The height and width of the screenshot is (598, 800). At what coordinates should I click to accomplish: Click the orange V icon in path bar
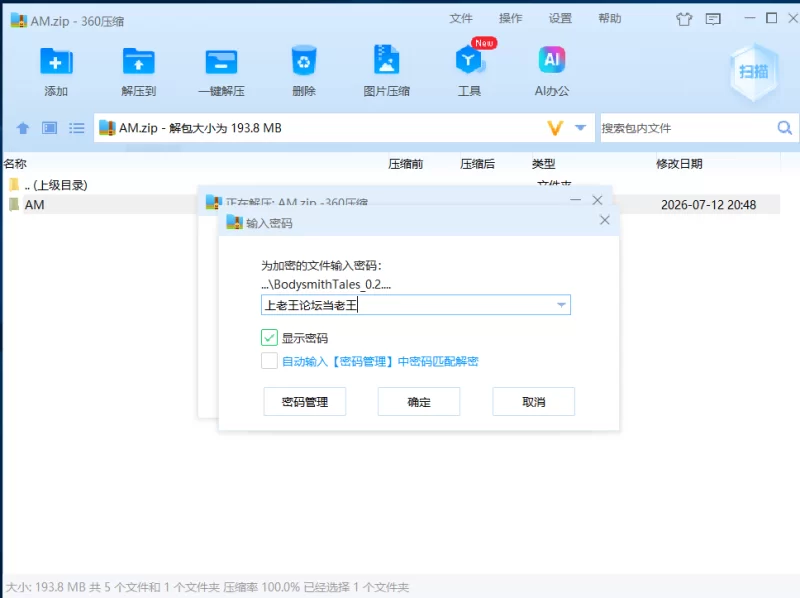pyautogui.click(x=555, y=128)
